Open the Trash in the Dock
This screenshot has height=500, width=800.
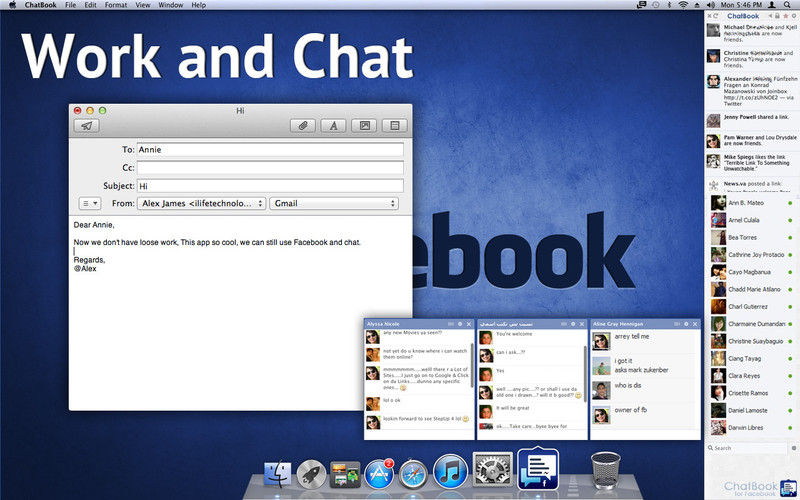point(606,471)
